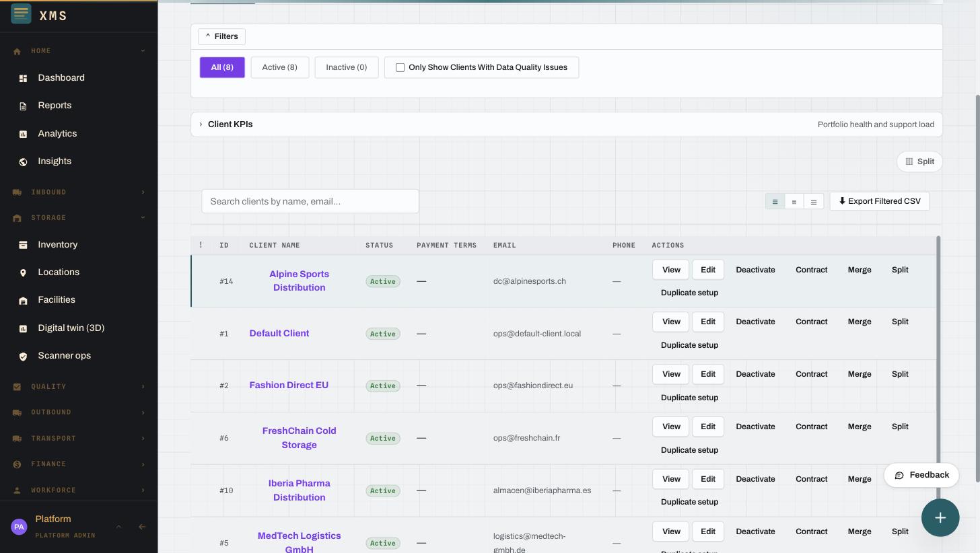
Task: Click the Outbound truck icon
Action: [17, 412]
